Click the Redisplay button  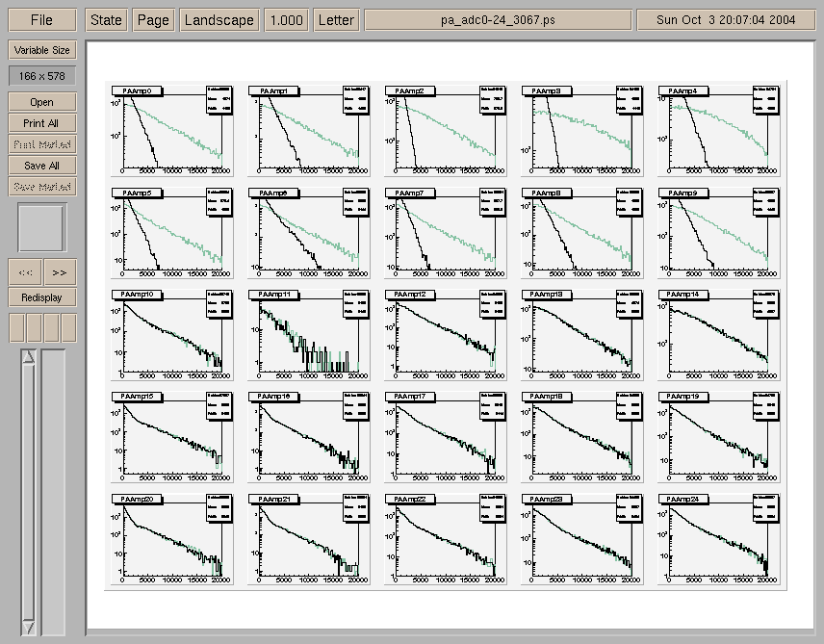coord(42,297)
